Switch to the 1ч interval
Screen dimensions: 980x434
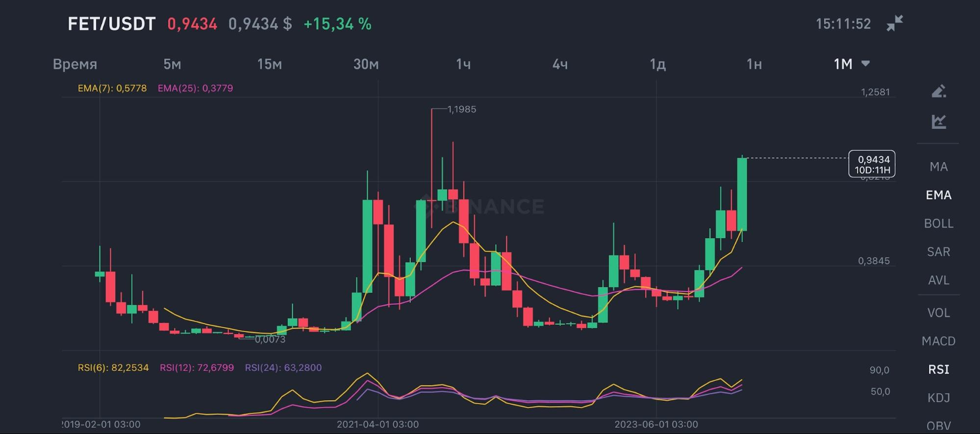463,64
